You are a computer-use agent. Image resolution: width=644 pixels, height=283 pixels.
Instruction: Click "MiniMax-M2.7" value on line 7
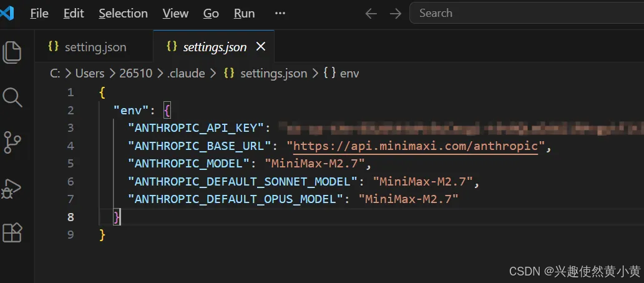pyautogui.click(x=408, y=199)
